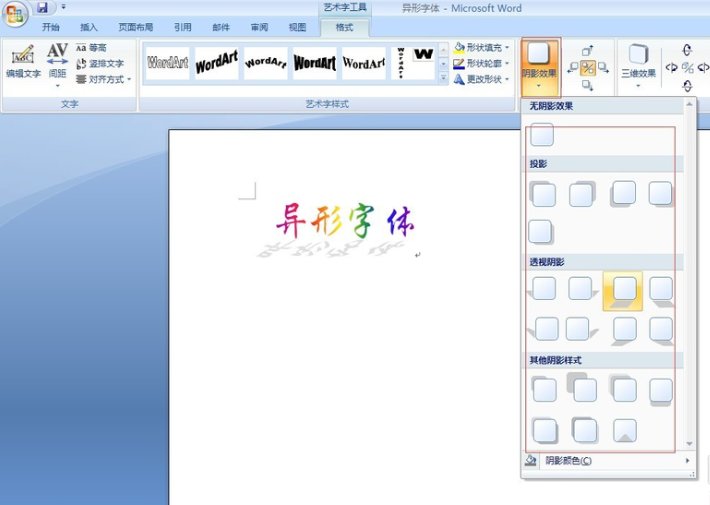Open Shape Fill (形状填充) dropdown
710x505 pixels.
point(481,47)
